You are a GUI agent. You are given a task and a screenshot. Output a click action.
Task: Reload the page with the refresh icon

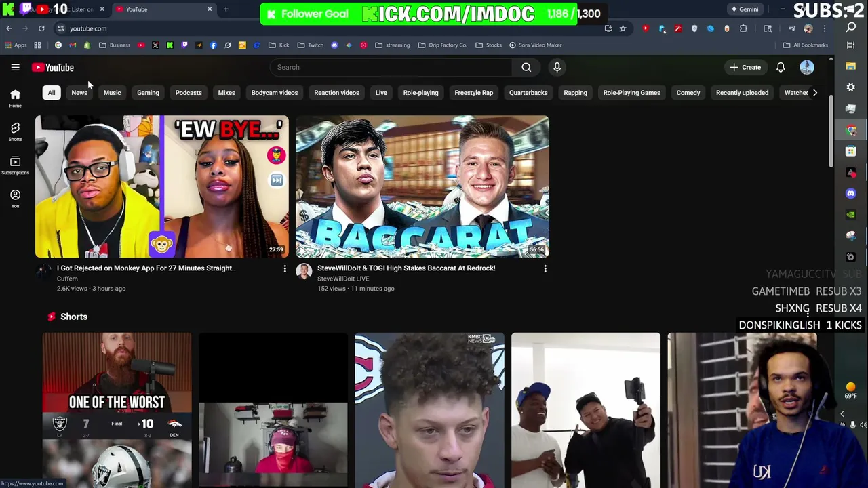pos(41,28)
